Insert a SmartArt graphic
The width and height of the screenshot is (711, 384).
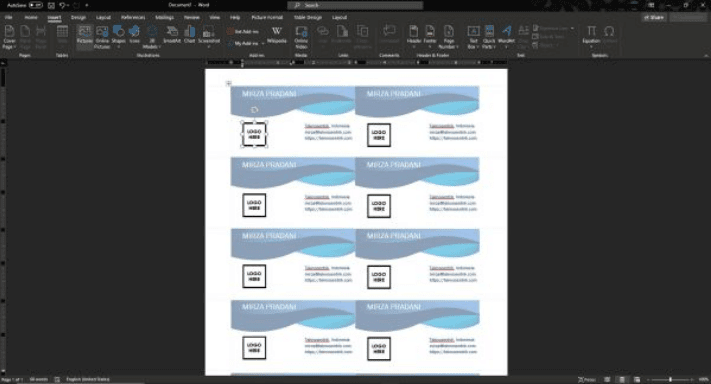pos(172,34)
